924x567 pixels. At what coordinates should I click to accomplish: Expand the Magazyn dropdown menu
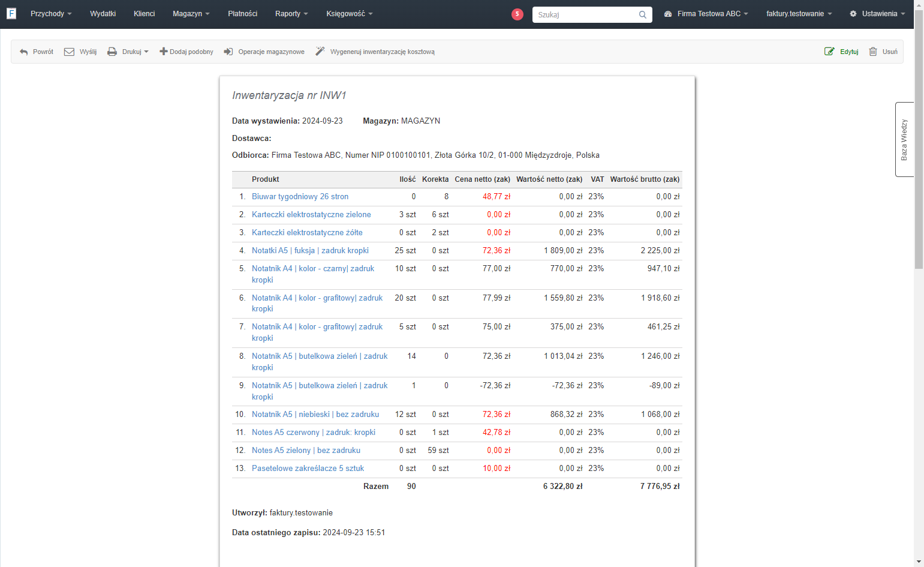191,13
